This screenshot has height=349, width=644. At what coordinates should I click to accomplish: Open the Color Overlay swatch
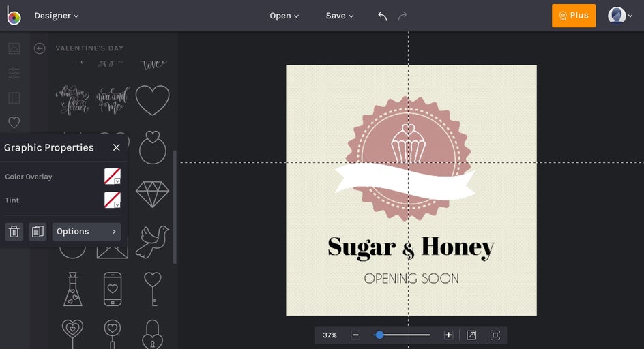112,177
